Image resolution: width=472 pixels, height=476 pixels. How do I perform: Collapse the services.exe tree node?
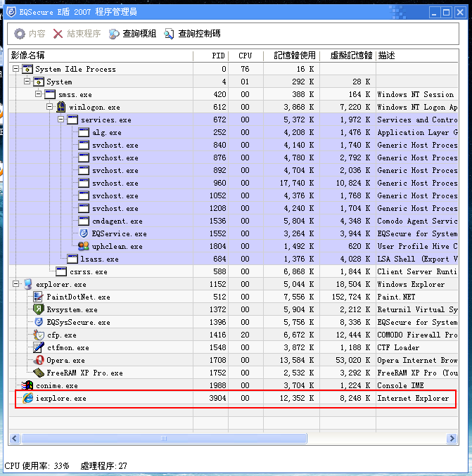(60, 120)
